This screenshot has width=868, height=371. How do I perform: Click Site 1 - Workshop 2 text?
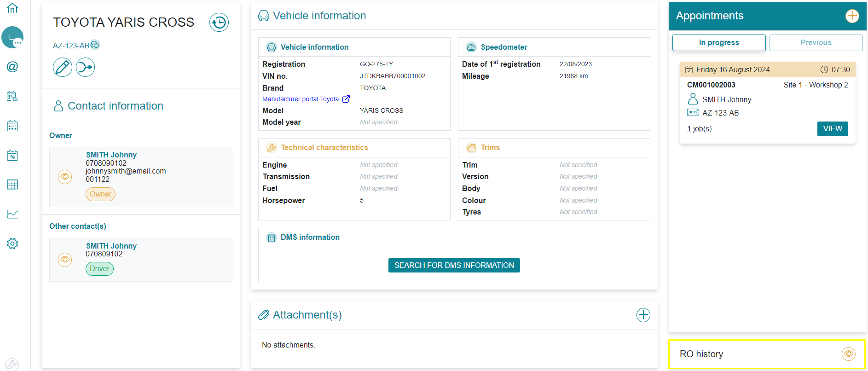(816, 85)
